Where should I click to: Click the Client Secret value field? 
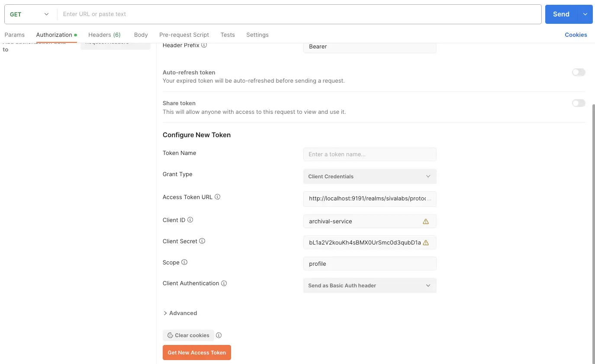370,243
